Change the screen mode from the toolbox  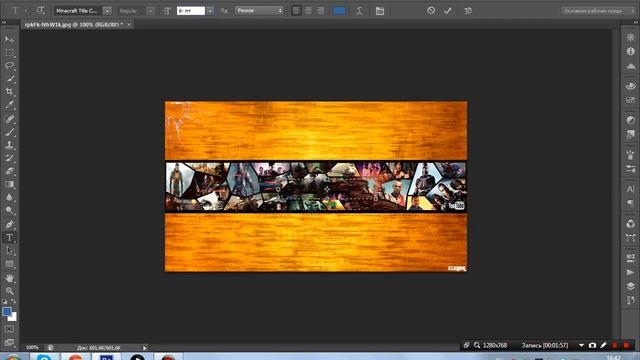pos(9,342)
